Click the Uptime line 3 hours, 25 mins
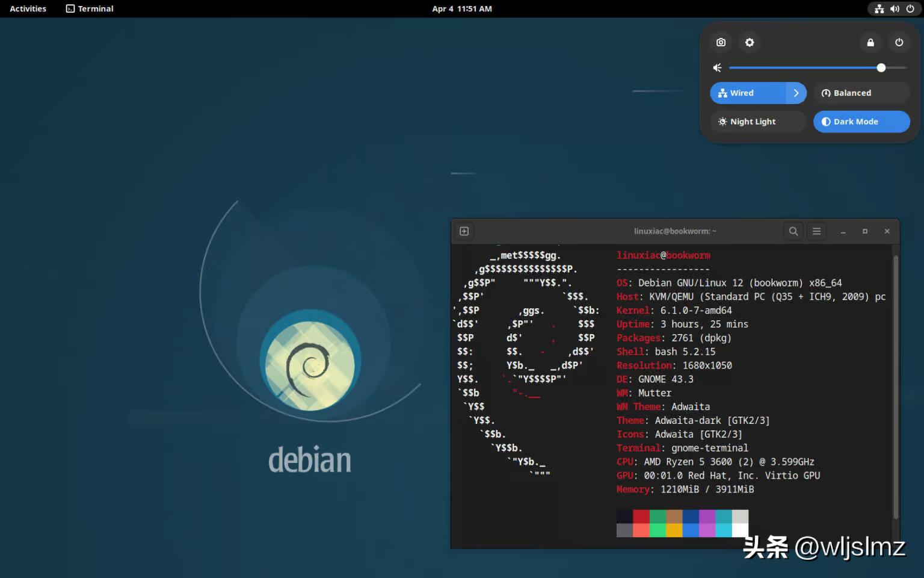 (682, 325)
